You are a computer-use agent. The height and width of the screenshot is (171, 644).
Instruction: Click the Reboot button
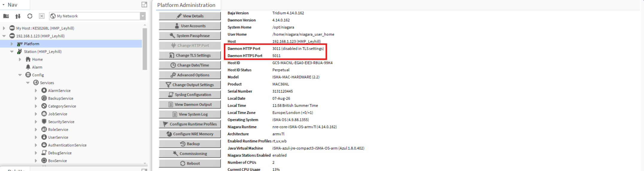coord(190,164)
